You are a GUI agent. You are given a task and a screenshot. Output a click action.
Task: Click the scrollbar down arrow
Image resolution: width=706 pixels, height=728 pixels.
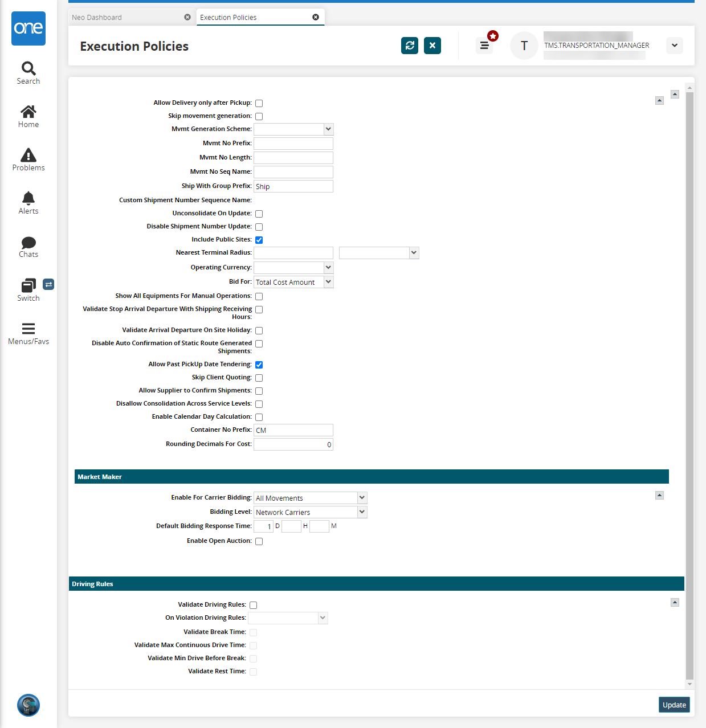689,684
